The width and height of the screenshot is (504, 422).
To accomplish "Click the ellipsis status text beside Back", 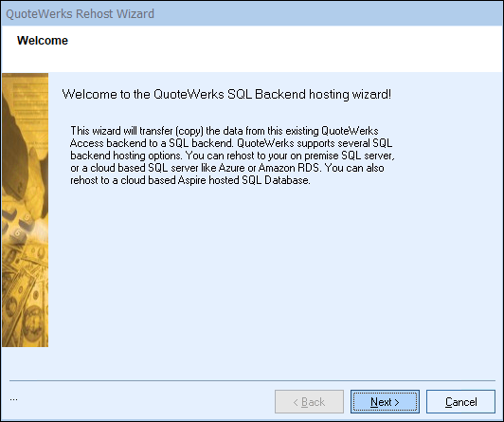I will (13, 400).
